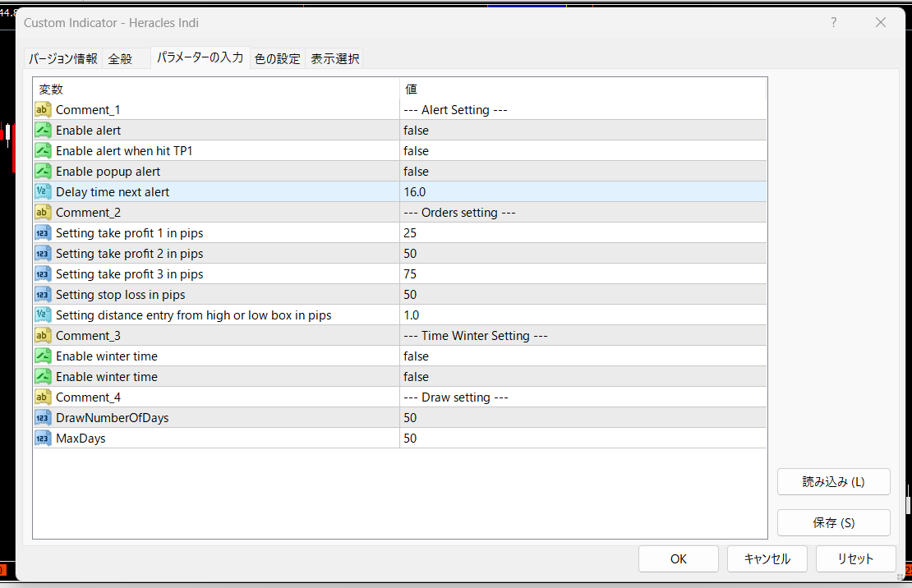Close the Custom Indicator dialog
The image size is (912, 588).
(881, 23)
